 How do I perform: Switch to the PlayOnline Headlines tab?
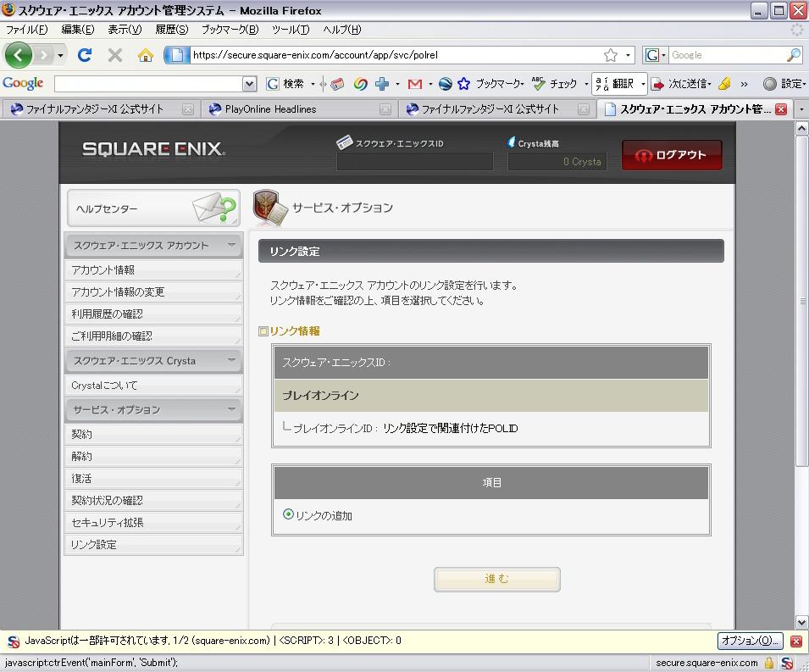[x=297, y=109]
